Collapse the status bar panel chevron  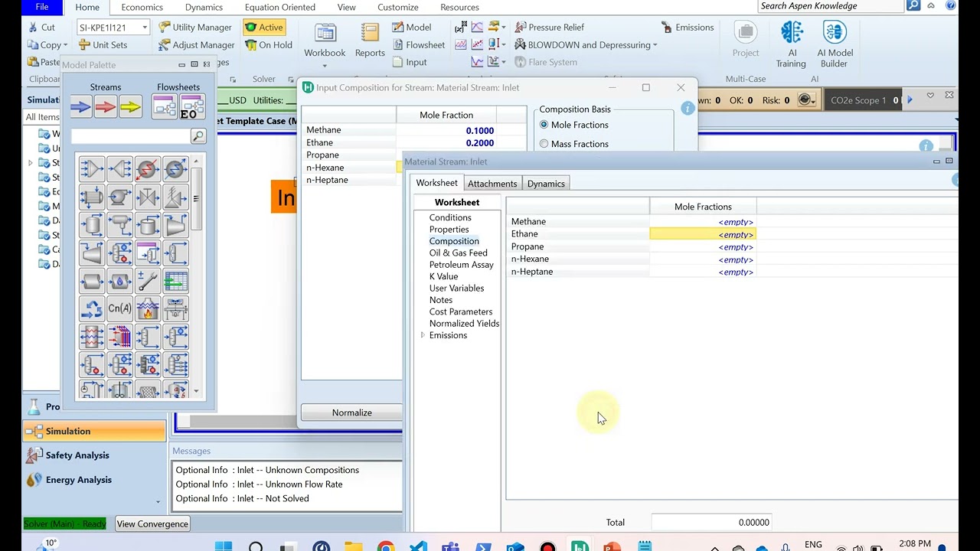click(x=930, y=96)
